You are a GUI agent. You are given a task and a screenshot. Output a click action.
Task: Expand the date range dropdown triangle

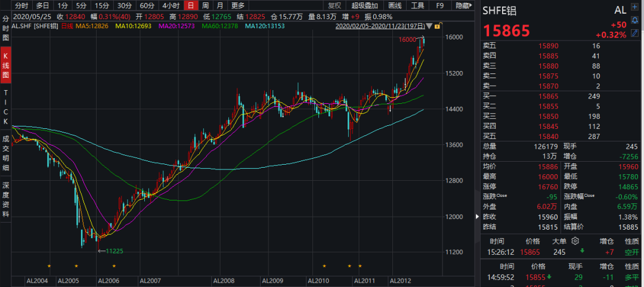click(x=429, y=26)
